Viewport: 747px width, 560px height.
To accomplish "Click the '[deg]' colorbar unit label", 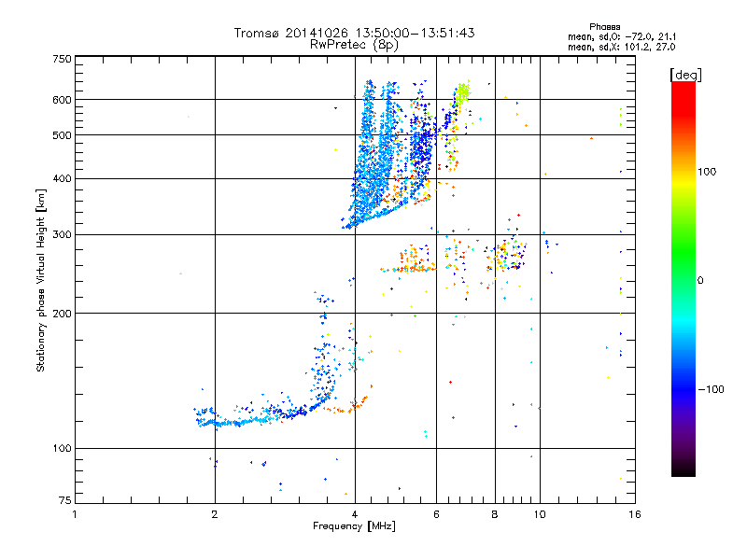I will [x=685, y=75].
